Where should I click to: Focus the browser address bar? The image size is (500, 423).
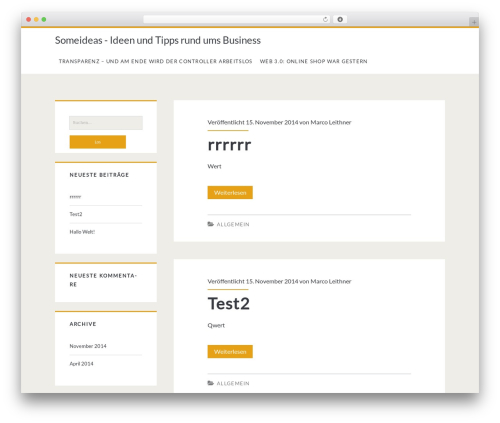237,20
